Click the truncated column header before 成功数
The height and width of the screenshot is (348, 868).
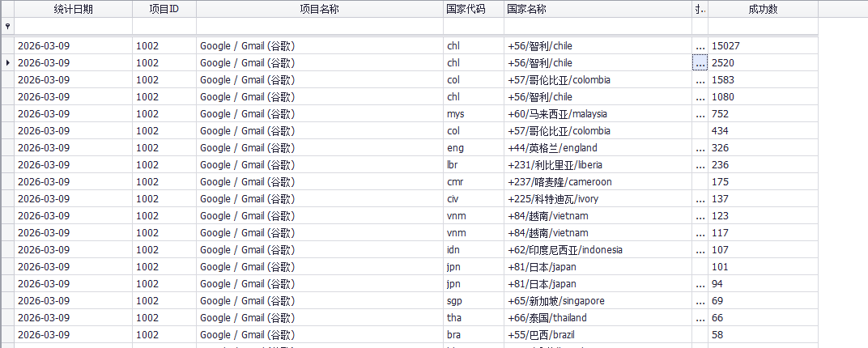700,10
